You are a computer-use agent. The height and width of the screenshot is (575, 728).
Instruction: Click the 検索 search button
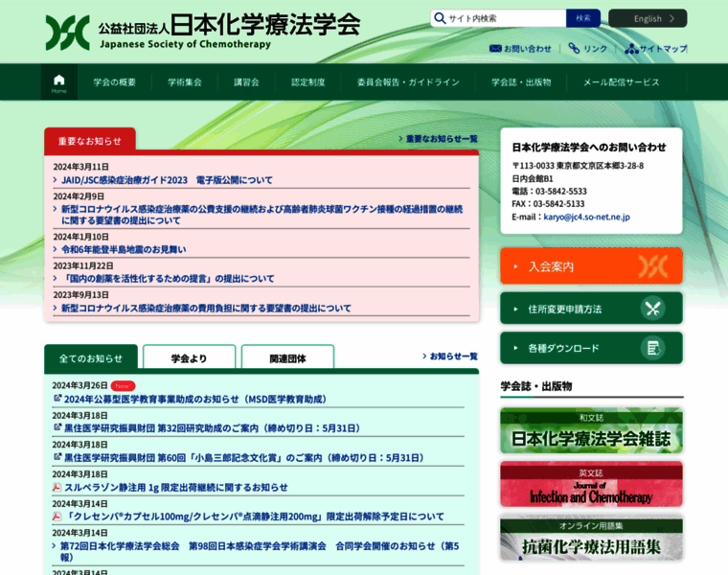click(x=583, y=18)
